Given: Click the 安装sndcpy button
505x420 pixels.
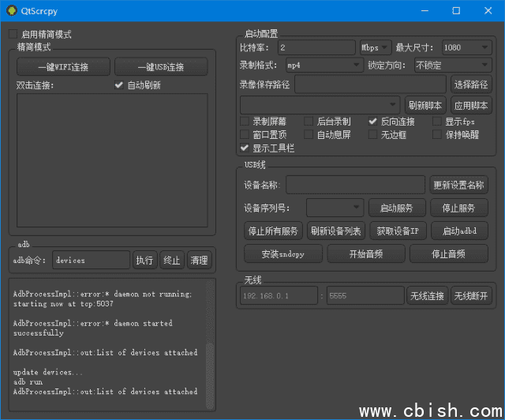Looking at the screenshot, I should coord(282,254).
